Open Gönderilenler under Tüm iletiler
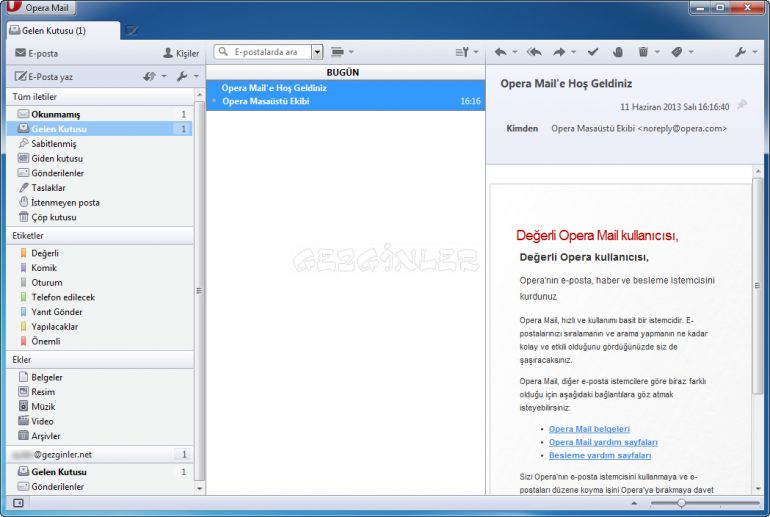Viewport: 770px width, 517px height. [x=100, y=173]
